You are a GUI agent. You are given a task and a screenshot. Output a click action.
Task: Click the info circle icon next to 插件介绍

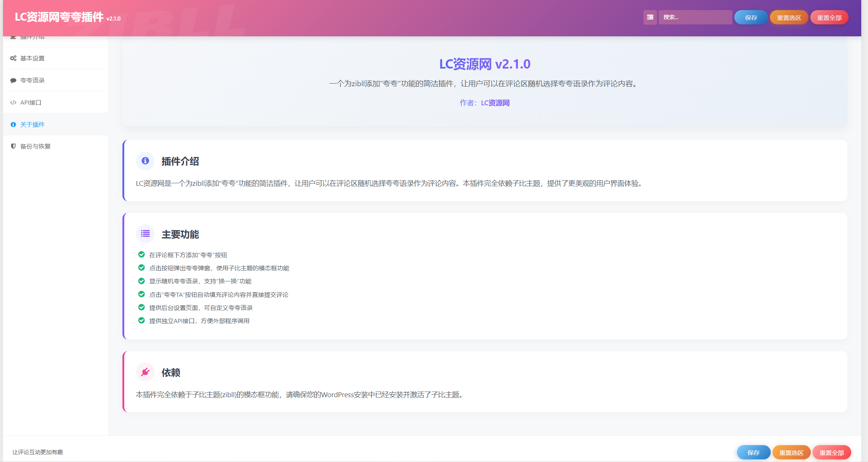point(145,161)
